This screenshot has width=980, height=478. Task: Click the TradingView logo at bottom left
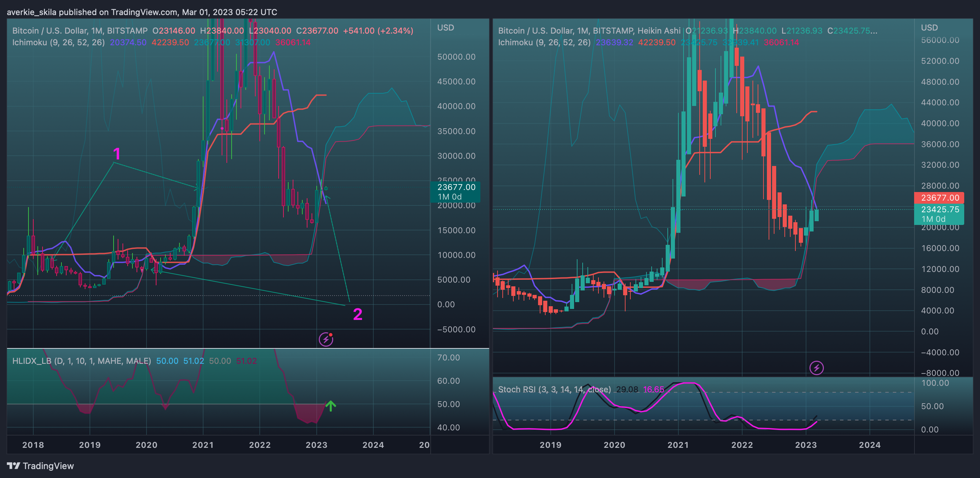click(40, 466)
